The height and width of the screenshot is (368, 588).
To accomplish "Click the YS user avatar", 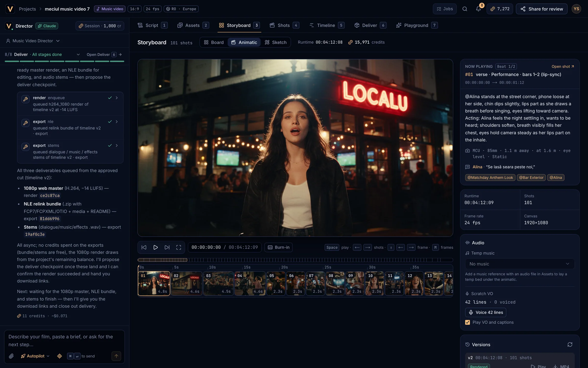I will [576, 9].
